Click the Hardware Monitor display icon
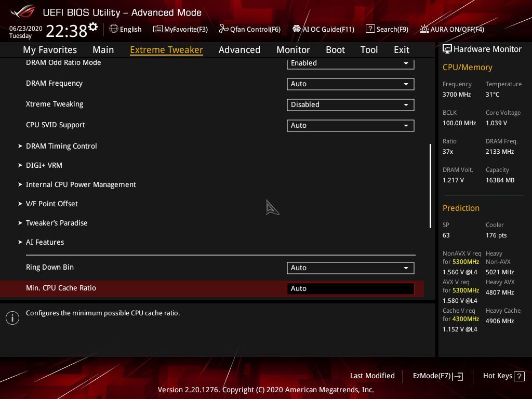This screenshot has height=399, width=532. coord(447,49)
